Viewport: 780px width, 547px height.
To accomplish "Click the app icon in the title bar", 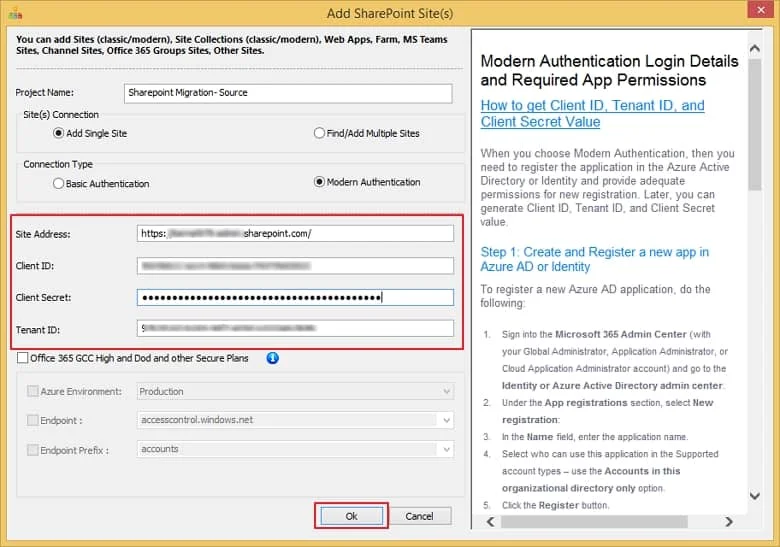I will coord(15,13).
